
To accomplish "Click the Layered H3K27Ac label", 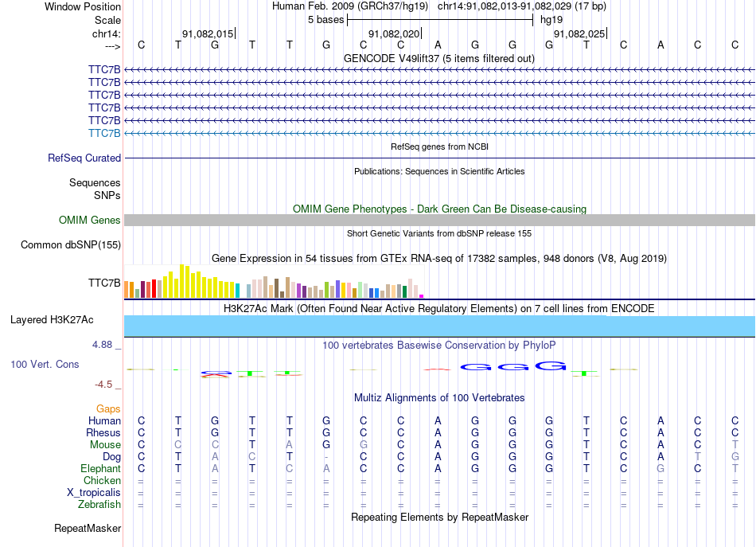I will click(52, 320).
